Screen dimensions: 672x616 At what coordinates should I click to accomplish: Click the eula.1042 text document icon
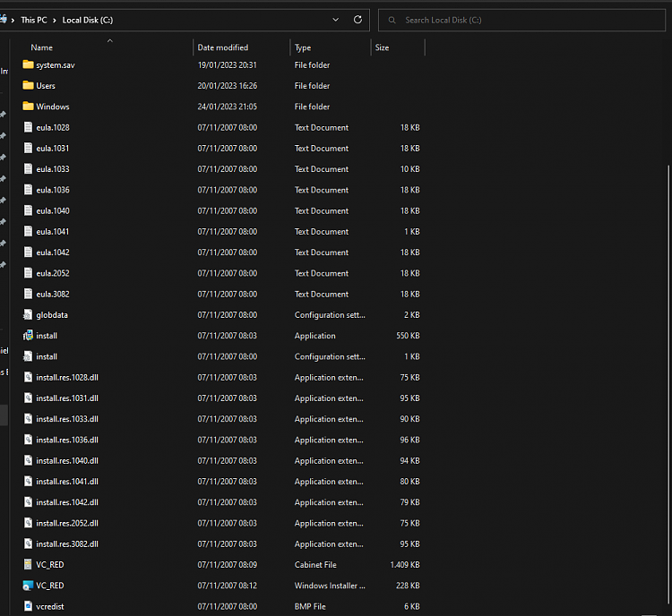28,252
